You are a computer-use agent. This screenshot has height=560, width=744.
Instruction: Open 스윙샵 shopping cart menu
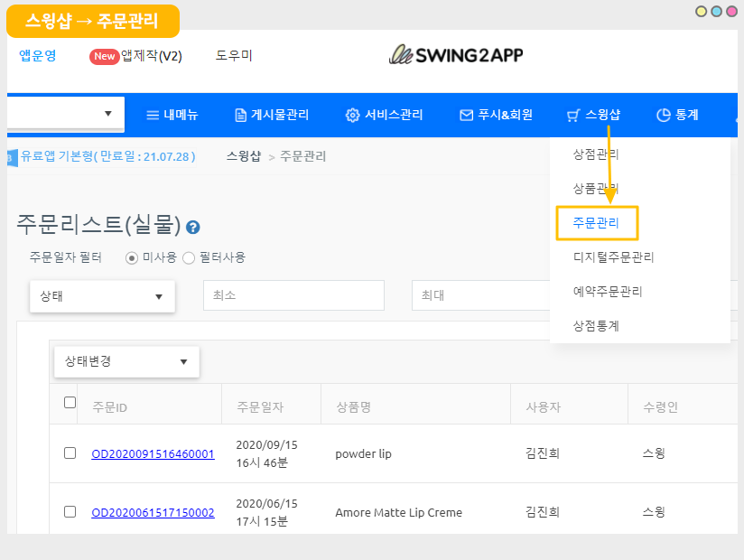tap(593, 115)
